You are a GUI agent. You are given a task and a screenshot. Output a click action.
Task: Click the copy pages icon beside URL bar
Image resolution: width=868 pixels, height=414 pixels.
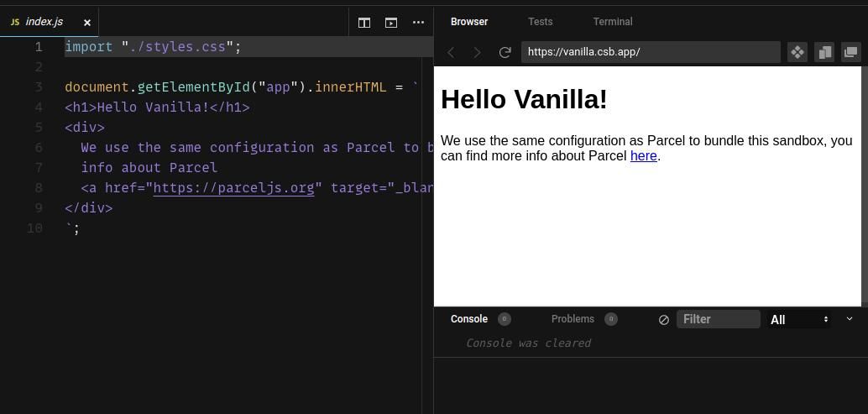(x=824, y=52)
